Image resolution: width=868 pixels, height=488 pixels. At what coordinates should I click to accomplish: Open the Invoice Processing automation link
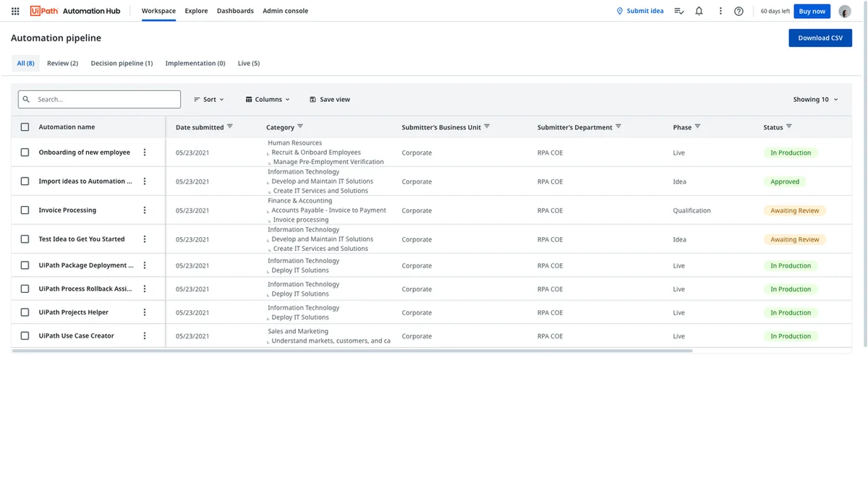[x=67, y=210]
